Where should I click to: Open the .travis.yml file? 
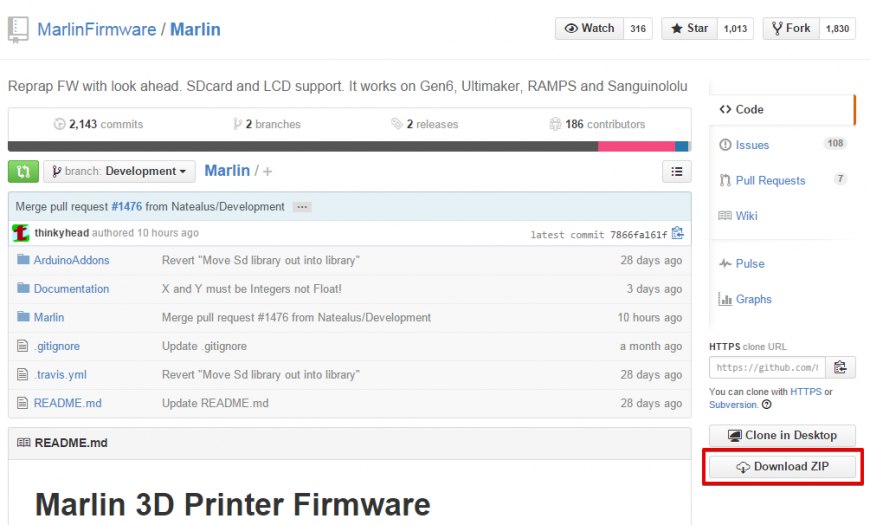tap(60, 375)
